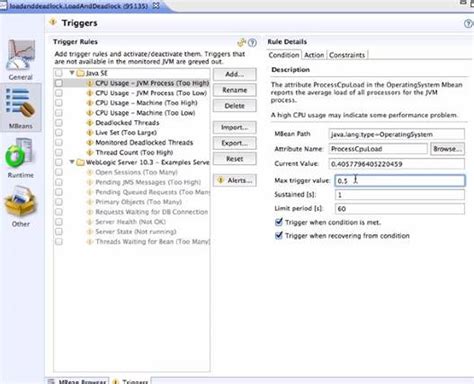
Task: Click the Add... button
Action: coord(235,74)
